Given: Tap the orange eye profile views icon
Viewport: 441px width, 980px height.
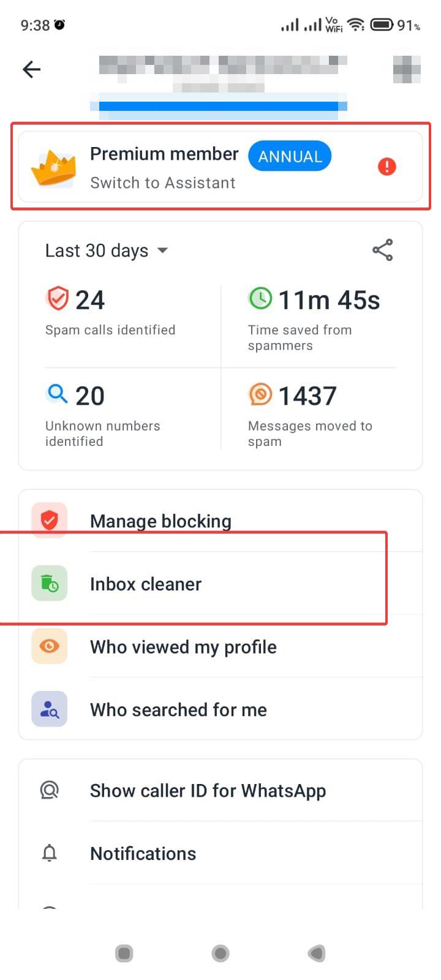Looking at the screenshot, I should coord(50,646).
